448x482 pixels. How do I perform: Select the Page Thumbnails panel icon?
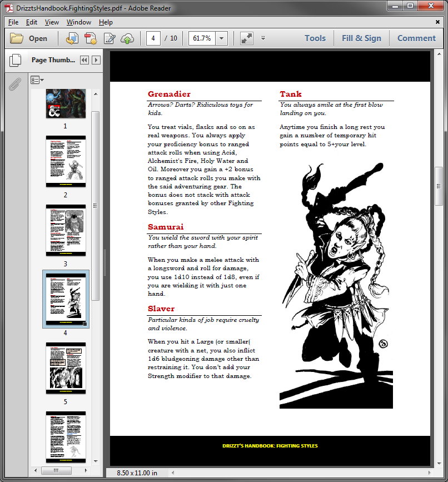pyautogui.click(x=15, y=60)
